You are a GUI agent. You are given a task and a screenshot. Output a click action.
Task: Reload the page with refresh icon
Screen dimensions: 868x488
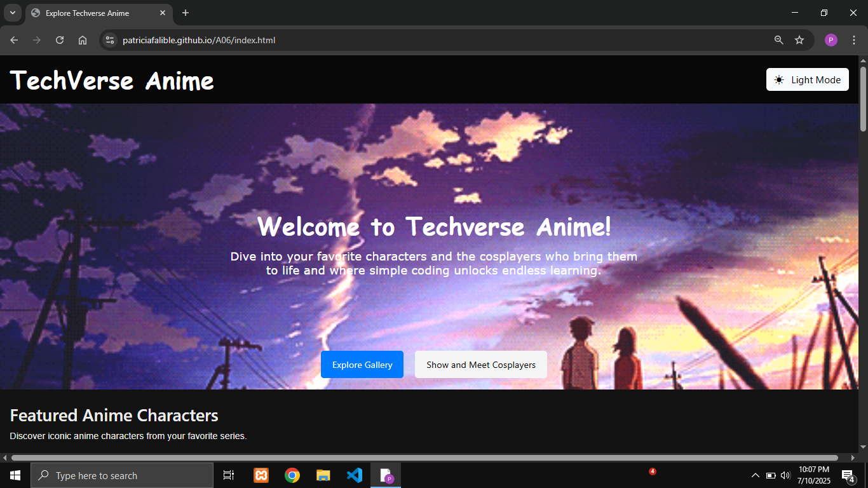click(x=60, y=40)
